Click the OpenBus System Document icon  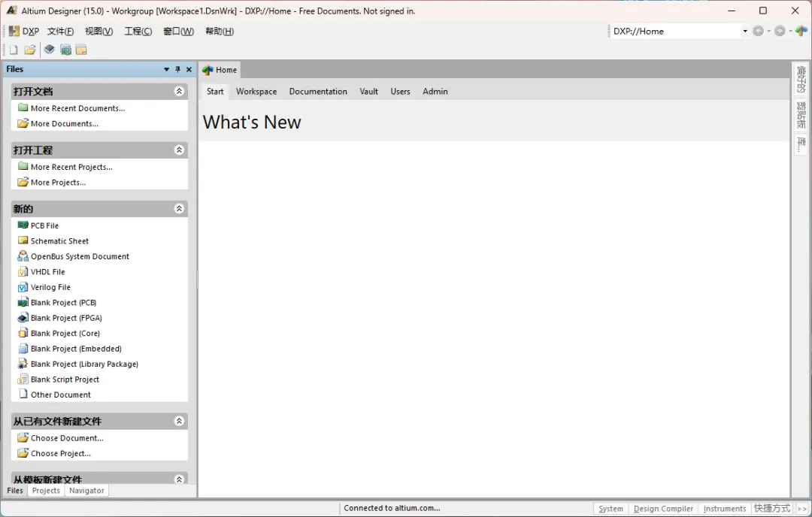click(23, 256)
